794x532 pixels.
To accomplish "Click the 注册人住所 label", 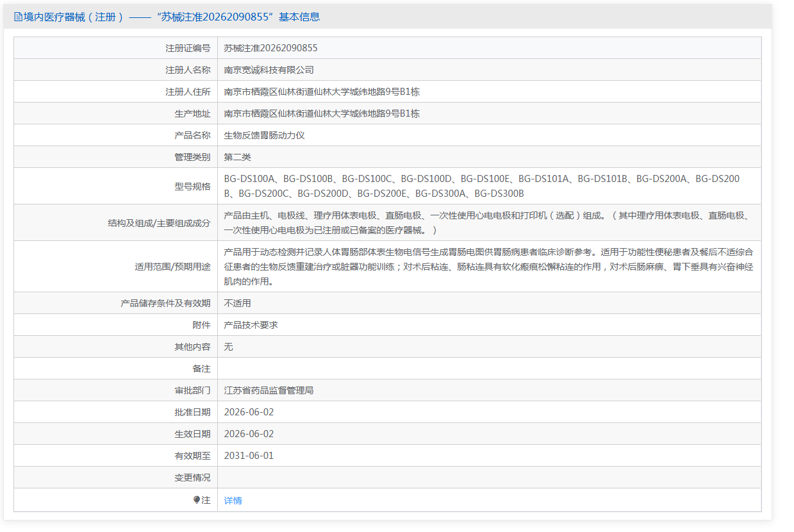I will pos(188,92).
